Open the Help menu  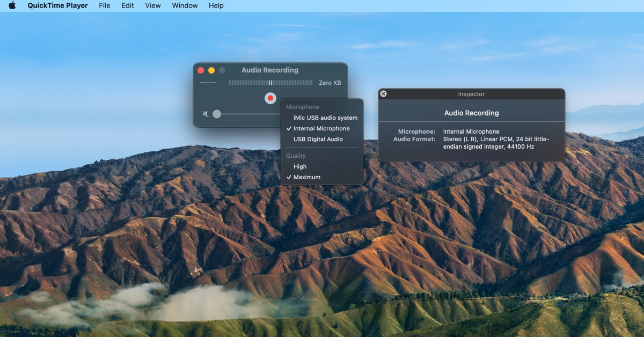point(216,5)
